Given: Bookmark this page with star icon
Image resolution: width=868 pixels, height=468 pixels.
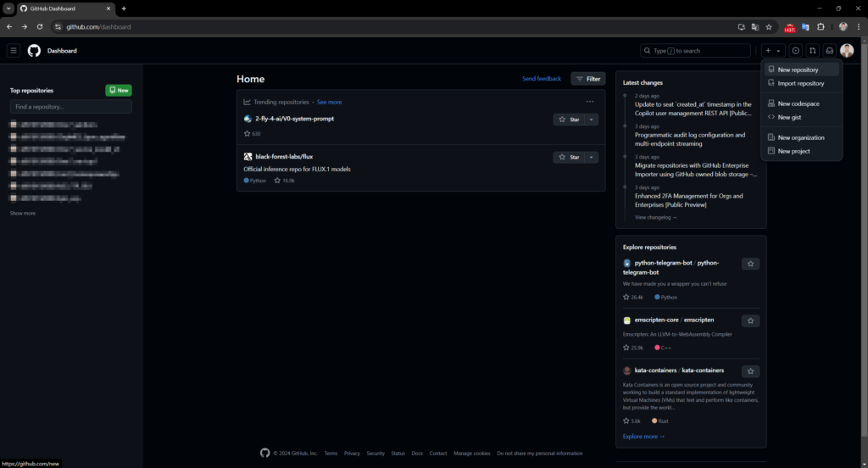Looking at the screenshot, I should pos(769,26).
